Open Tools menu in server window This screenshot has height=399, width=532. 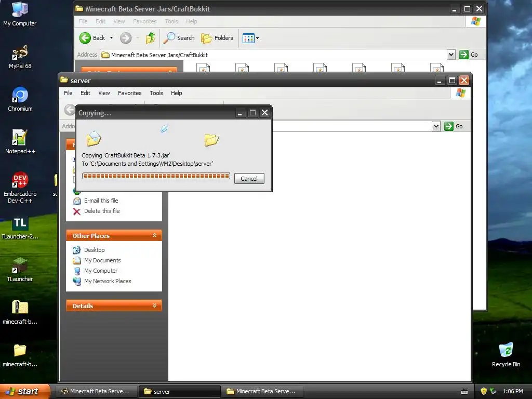click(156, 93)
